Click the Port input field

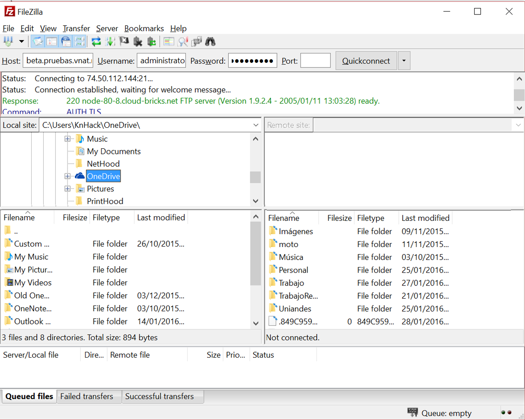click(x=316, y=61)
